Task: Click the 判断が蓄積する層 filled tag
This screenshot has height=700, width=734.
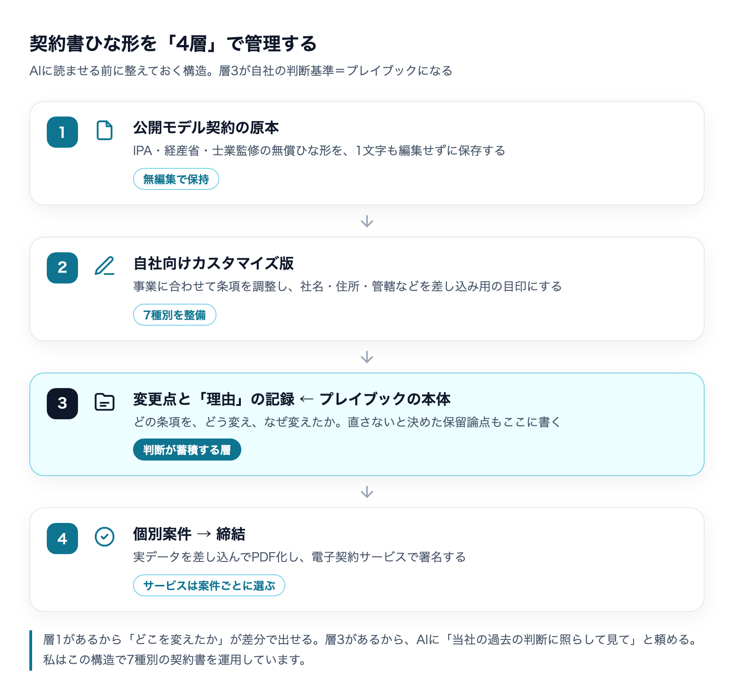Action: point(187,450)
